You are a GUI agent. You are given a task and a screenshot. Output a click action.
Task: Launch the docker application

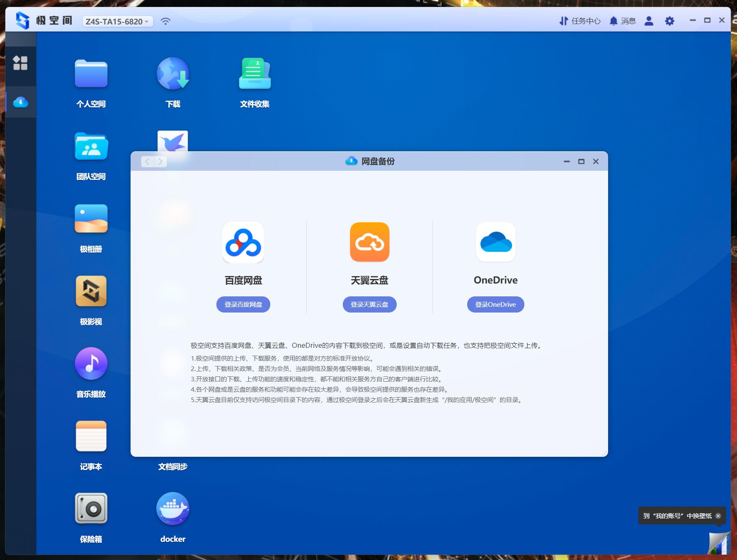tap(172, 509)
